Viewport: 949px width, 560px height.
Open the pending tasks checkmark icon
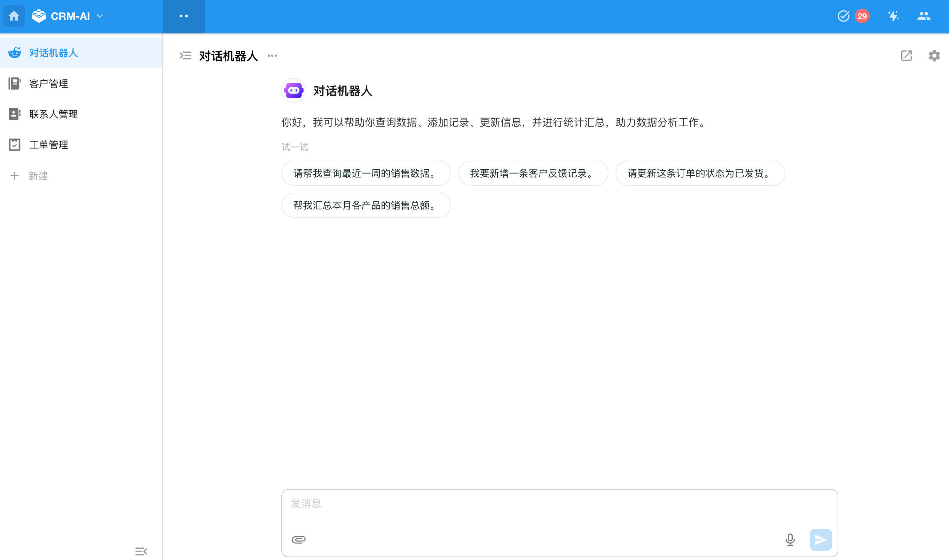click(843, 16)
